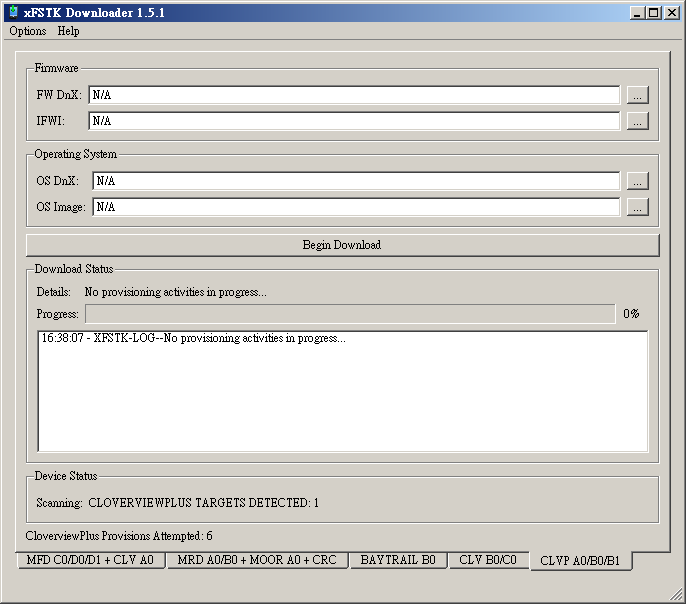Open the Options menu
The height and width of the screenshot is (604, 686).
28,31
